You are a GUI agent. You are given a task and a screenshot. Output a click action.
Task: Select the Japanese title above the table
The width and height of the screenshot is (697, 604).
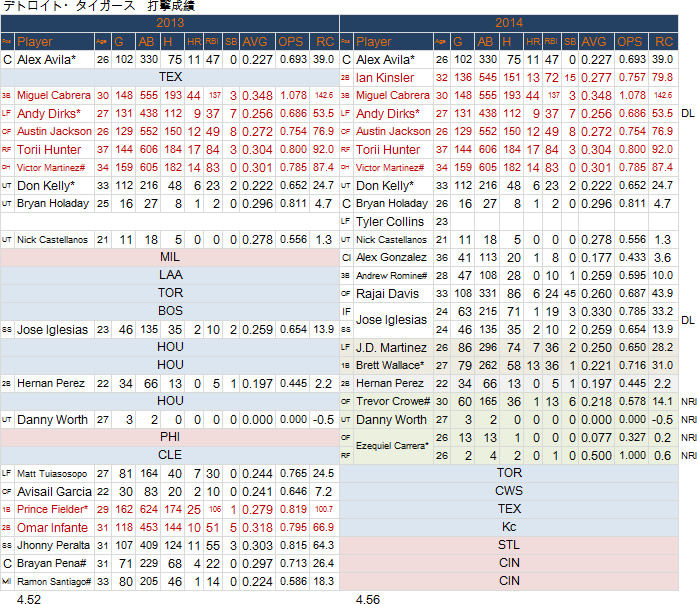tap(99, 6)
